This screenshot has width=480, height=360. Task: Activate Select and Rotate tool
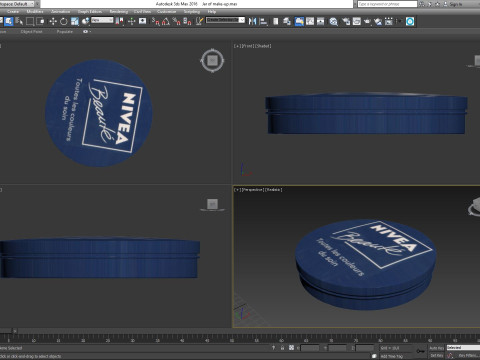[63, 21]
